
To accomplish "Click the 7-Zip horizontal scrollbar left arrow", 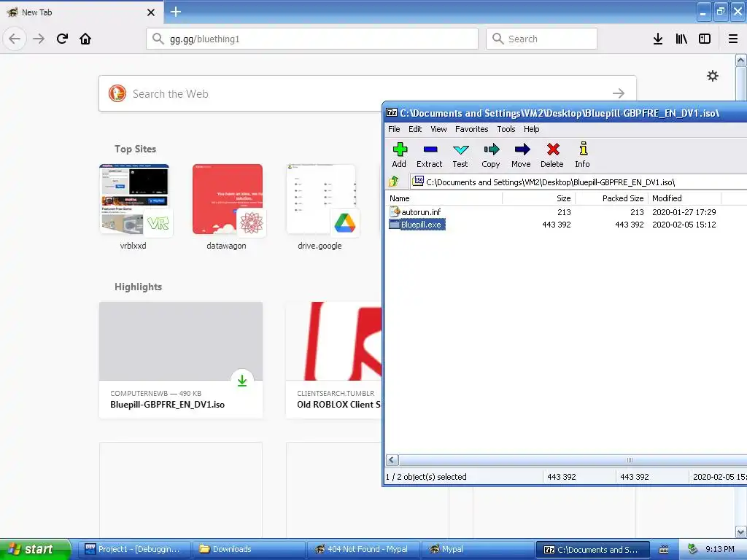I will [392, 460].
